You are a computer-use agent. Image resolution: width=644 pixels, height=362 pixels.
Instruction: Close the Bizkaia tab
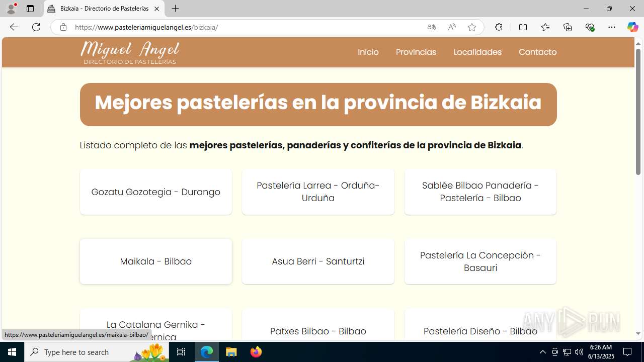click(x=156, y=9)
